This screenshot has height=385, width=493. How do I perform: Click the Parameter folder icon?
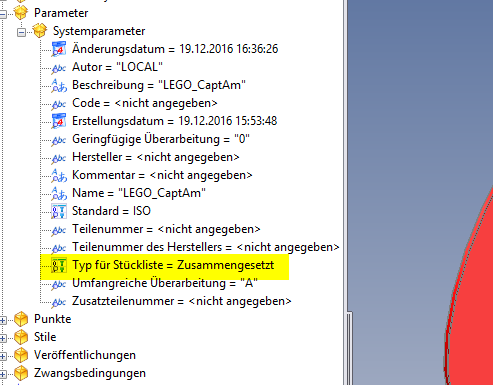pos(21,13)
